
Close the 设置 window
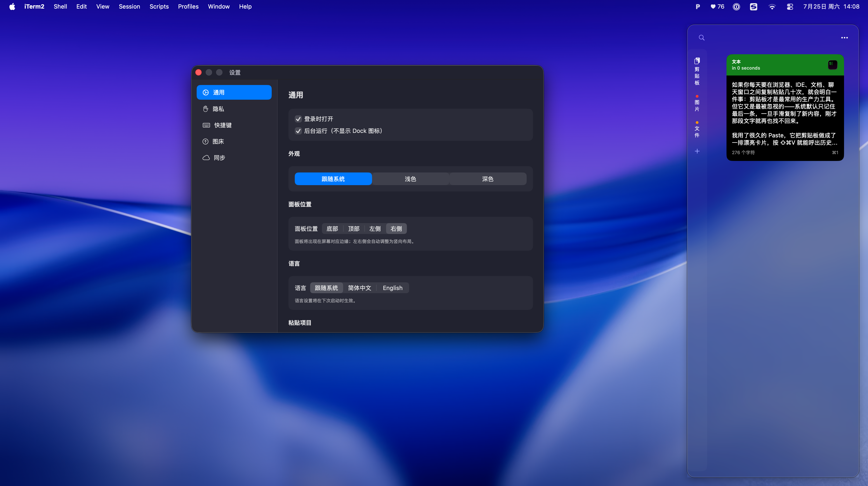tap(198, 73)
